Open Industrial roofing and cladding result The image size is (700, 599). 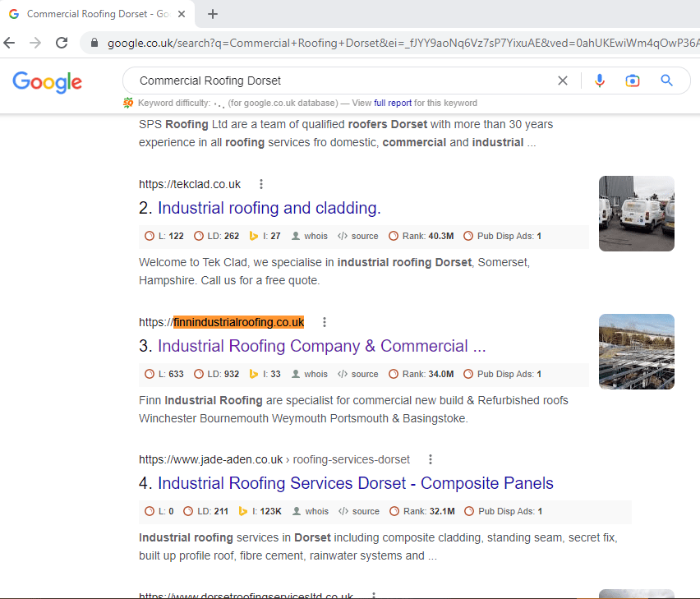(269, 208)
